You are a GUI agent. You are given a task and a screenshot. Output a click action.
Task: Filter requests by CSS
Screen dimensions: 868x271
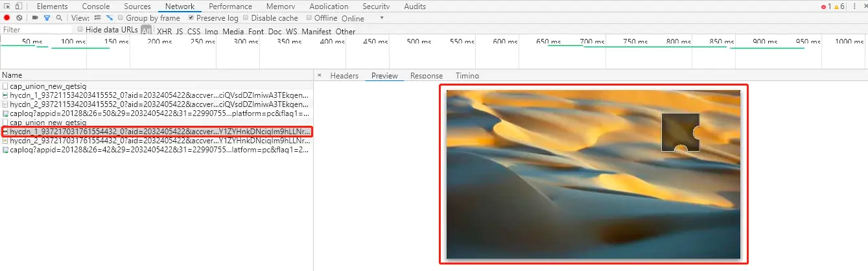tap(194, 31)
